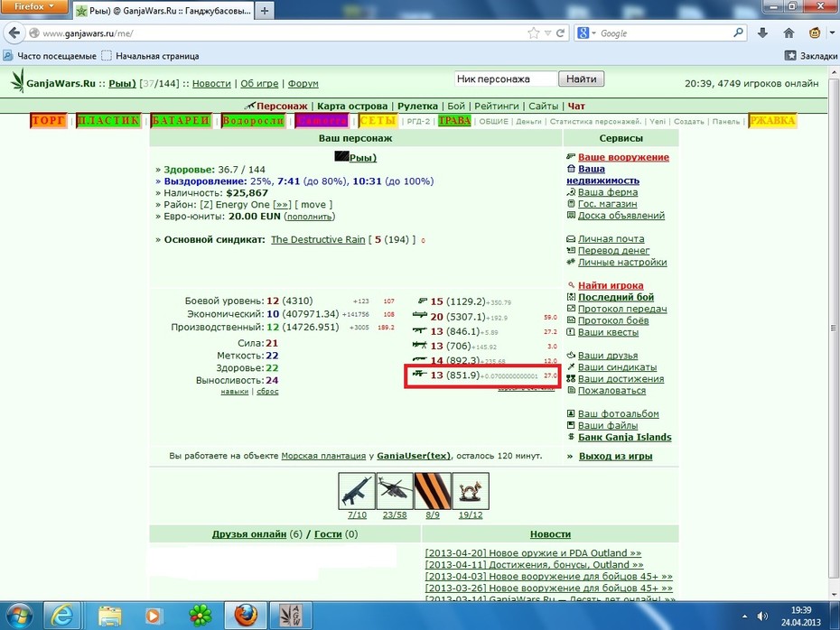Open news '[2013-04-20] Новое оружие и PDA Outland'
The image size is (840, 630).
tap(533, 553)
